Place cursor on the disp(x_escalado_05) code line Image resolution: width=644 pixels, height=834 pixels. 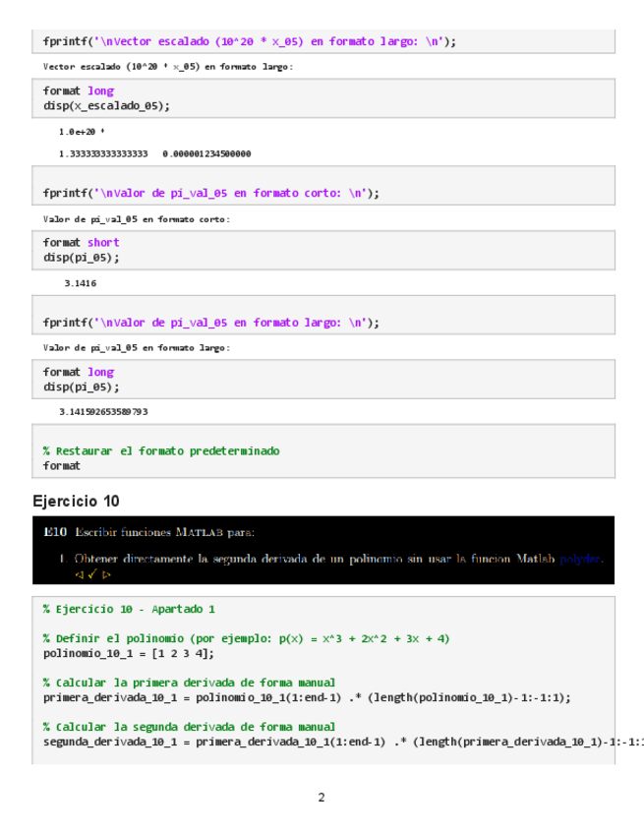[x=106, y=105]
